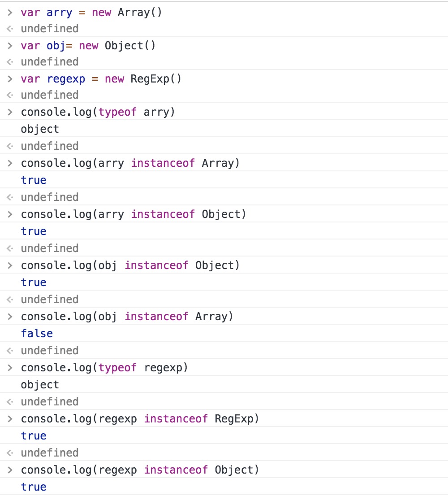Viewport: 448px width, 496px height.
Task: Click the prompt chevron beside "var arry"
Action: coord(10,12)
